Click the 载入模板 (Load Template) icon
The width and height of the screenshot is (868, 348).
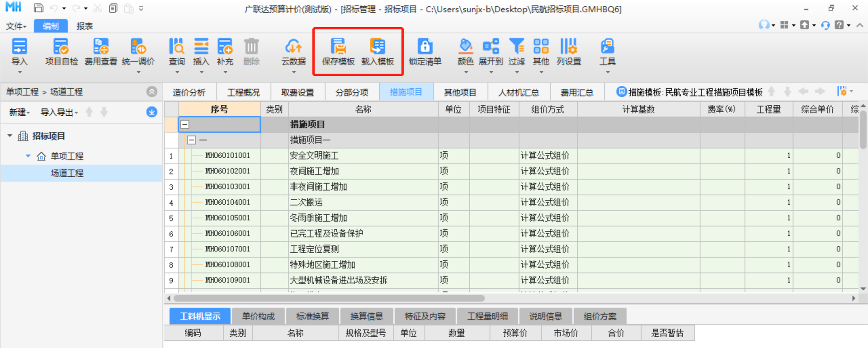click(377, 47)
